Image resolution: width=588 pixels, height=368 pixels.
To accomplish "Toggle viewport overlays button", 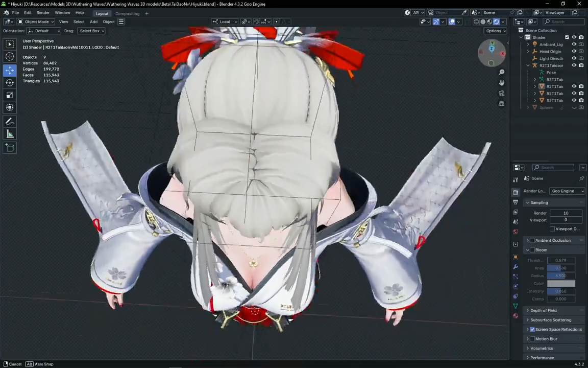I will tap(452, 22).
